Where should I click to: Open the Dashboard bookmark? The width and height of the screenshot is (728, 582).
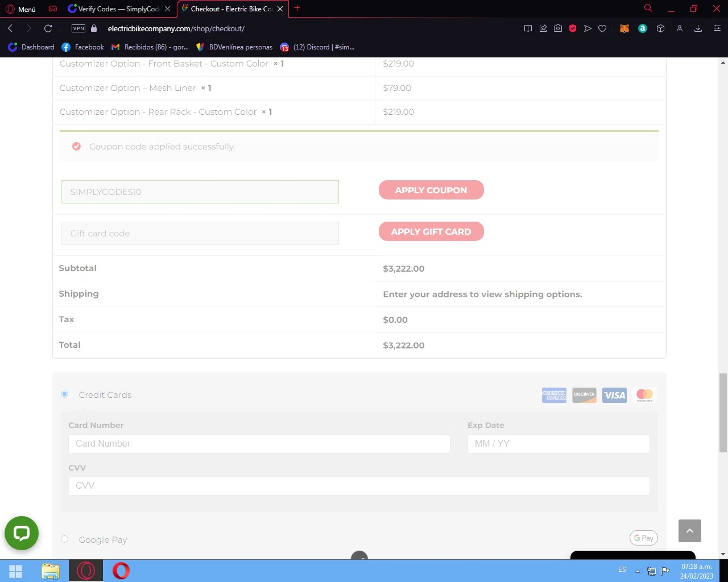pos(31,47)
